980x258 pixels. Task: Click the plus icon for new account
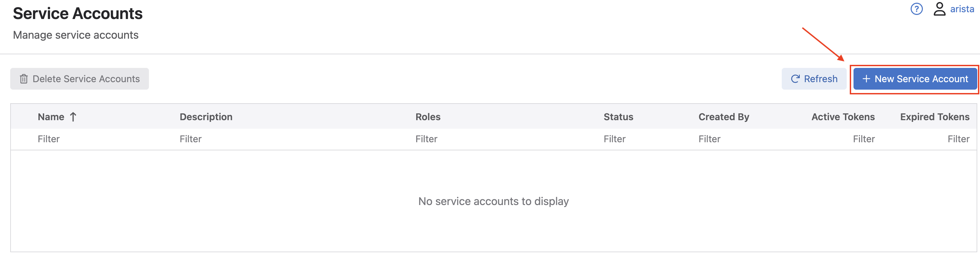866,79
